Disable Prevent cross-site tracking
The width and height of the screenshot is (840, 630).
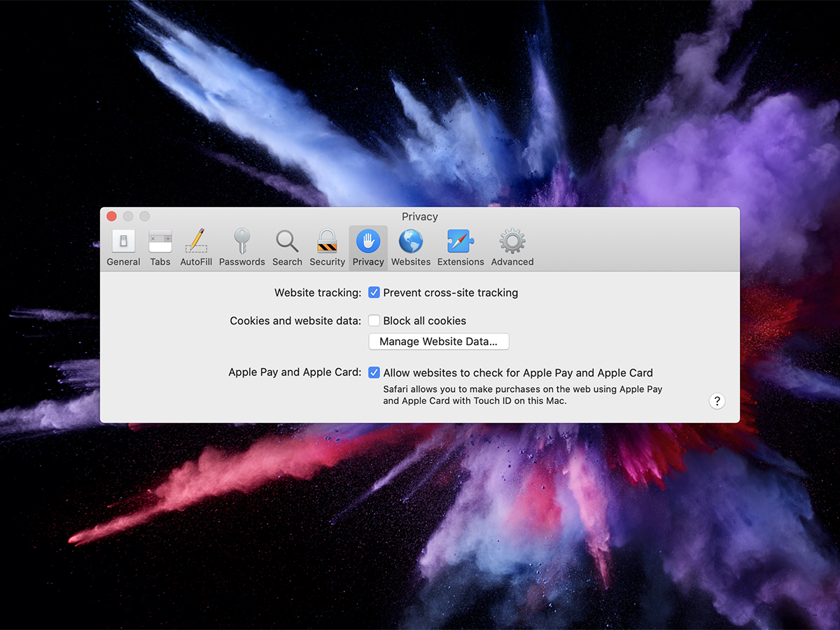click(374, 293)
